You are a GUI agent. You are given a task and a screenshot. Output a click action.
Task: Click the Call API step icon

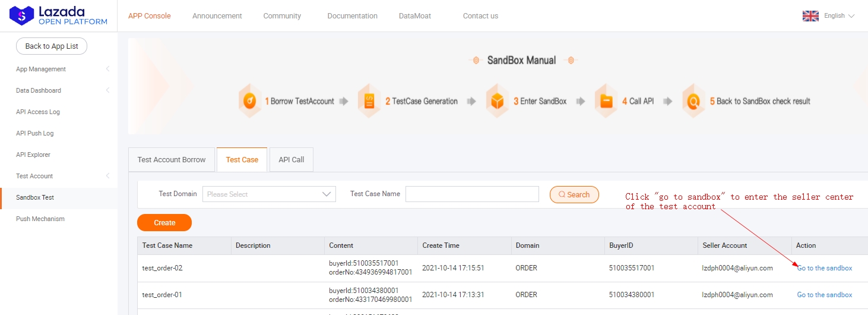606,101
